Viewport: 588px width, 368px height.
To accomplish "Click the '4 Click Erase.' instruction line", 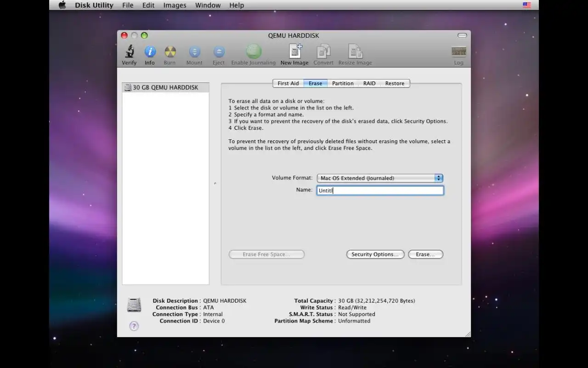I will click(x=246, y=128).
